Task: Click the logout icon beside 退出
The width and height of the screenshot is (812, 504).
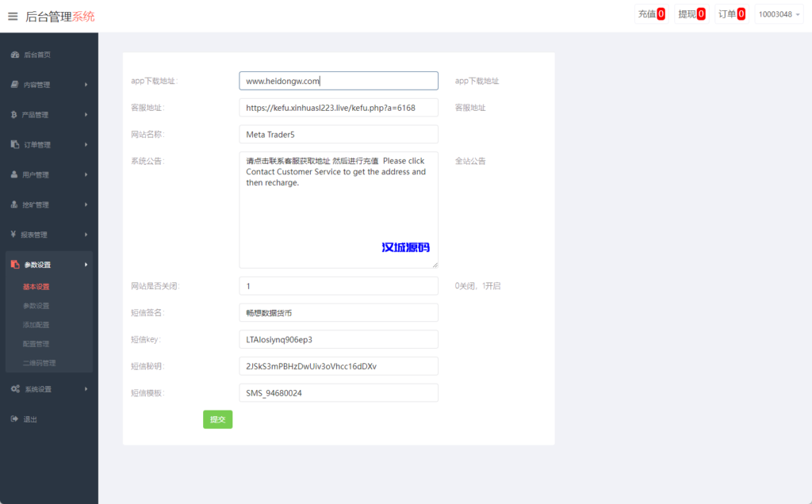Action: tap(14, 419)
